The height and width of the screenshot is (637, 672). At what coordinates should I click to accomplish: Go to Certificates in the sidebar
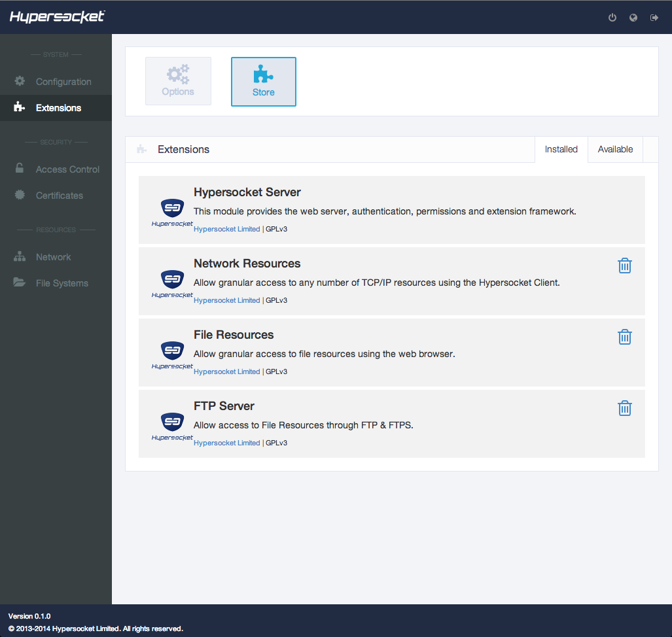click(56, 196)
